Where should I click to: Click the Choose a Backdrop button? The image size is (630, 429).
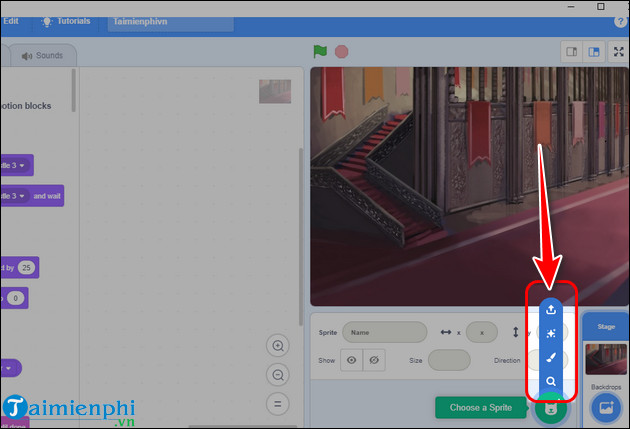point(606,408)
